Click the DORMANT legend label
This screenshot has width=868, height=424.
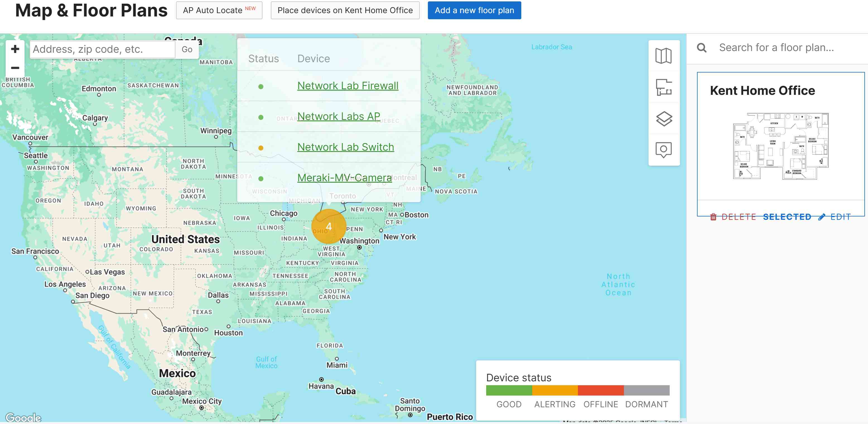point(646,404)
